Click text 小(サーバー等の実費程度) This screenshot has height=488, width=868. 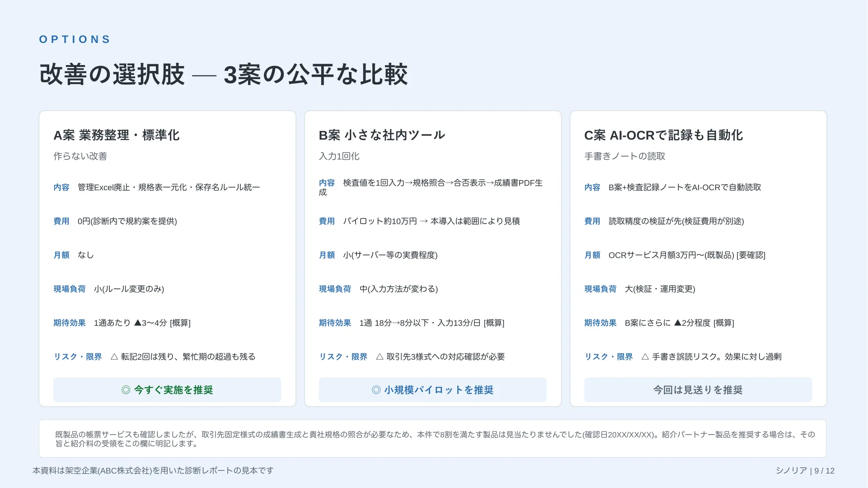390,255
